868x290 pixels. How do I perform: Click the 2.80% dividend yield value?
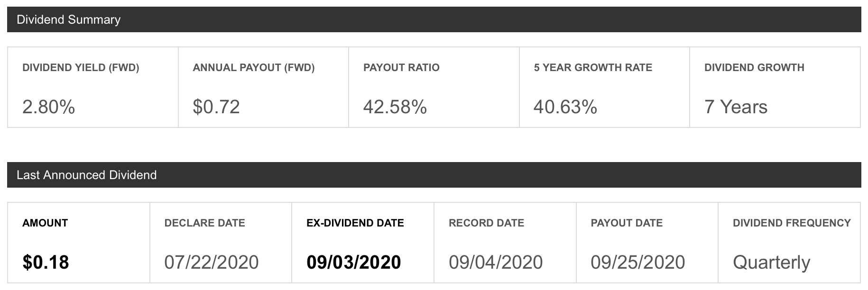click(49, 107)
